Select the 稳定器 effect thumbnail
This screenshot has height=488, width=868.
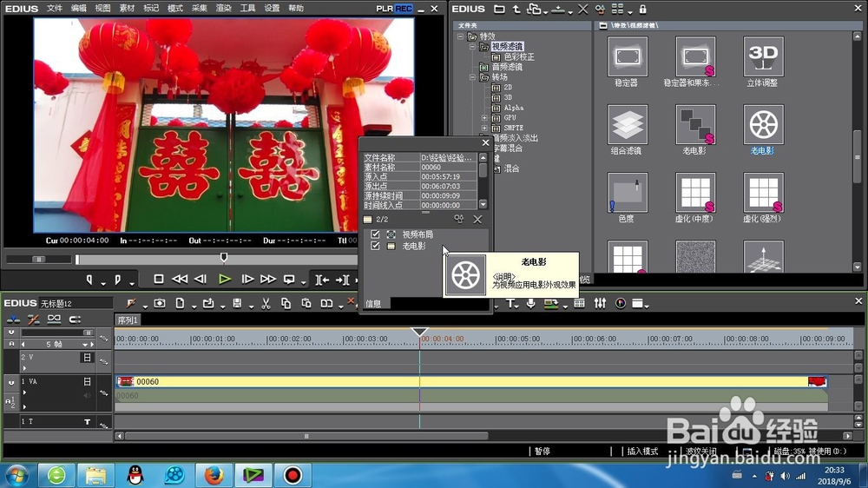point(628,56)
